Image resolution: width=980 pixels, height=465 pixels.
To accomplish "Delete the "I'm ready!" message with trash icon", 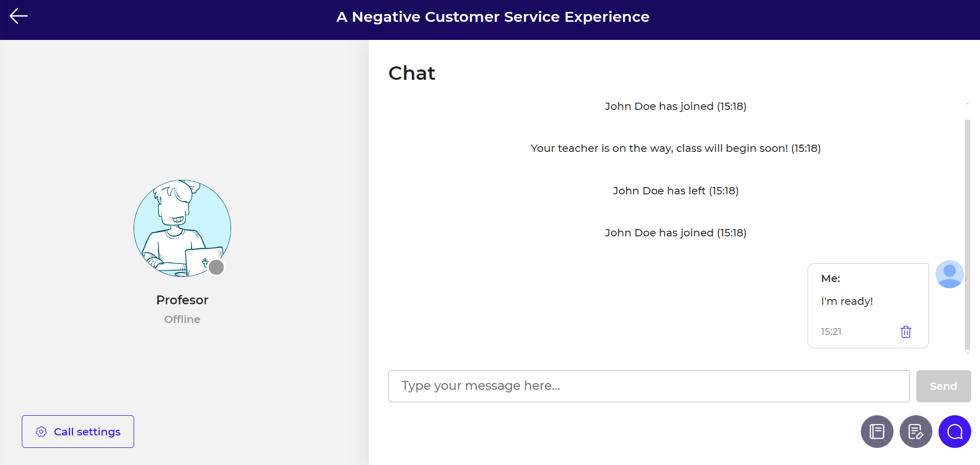I will pyautogui.click(x=905, y=332).
